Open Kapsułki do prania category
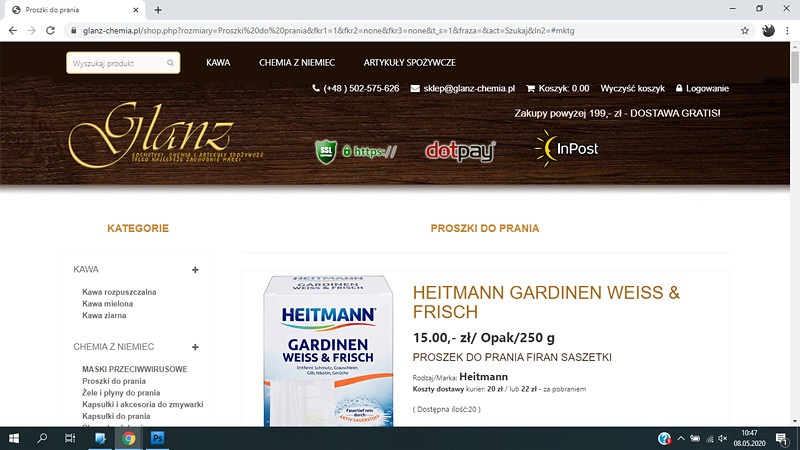800x450 pixels. (x=116, y=416)
